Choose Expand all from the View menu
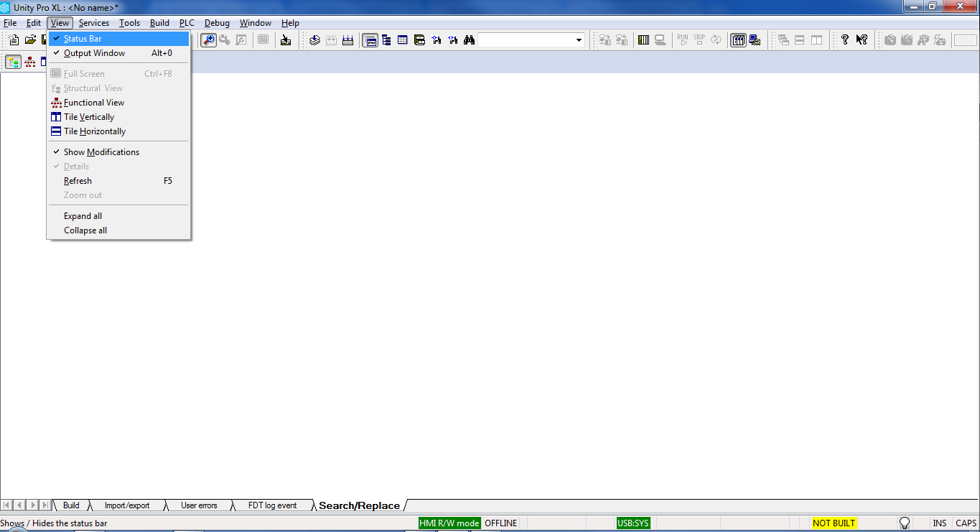This screenshot has width=980, height=532. [x=83, y=216]
